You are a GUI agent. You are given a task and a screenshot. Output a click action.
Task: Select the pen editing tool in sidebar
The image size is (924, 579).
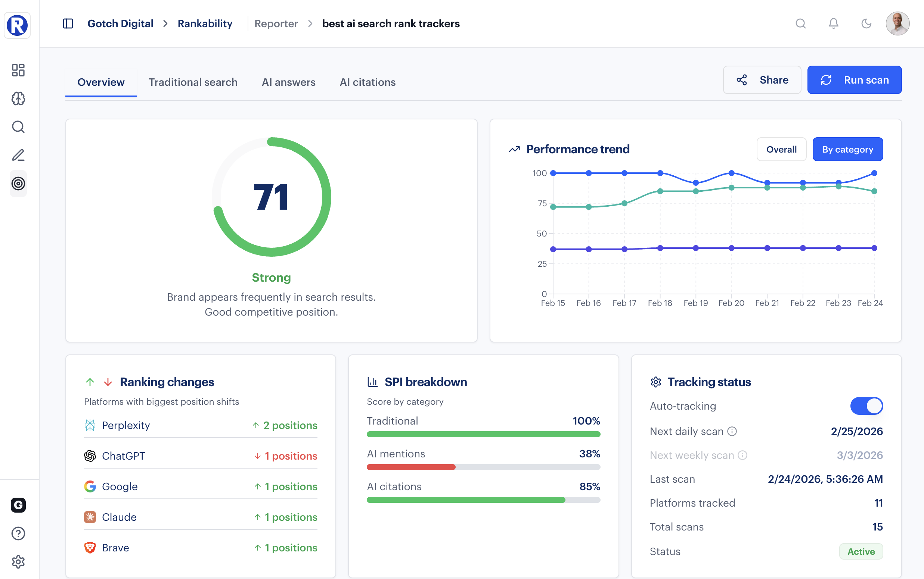tap(18, 155)
